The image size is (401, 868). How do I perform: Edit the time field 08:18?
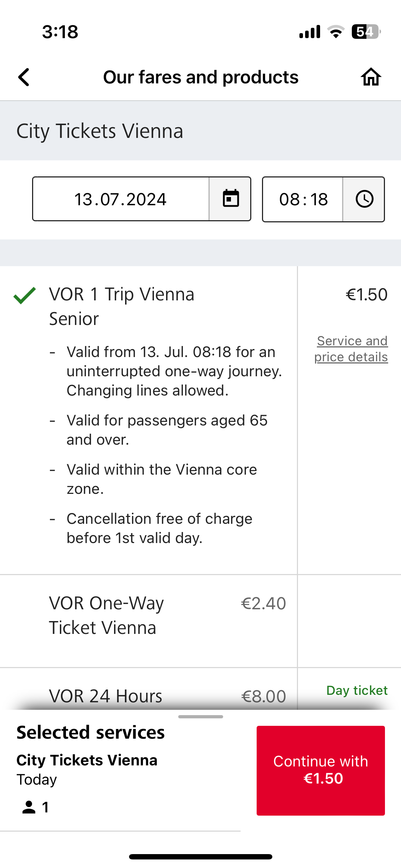(x=303, y=199)
